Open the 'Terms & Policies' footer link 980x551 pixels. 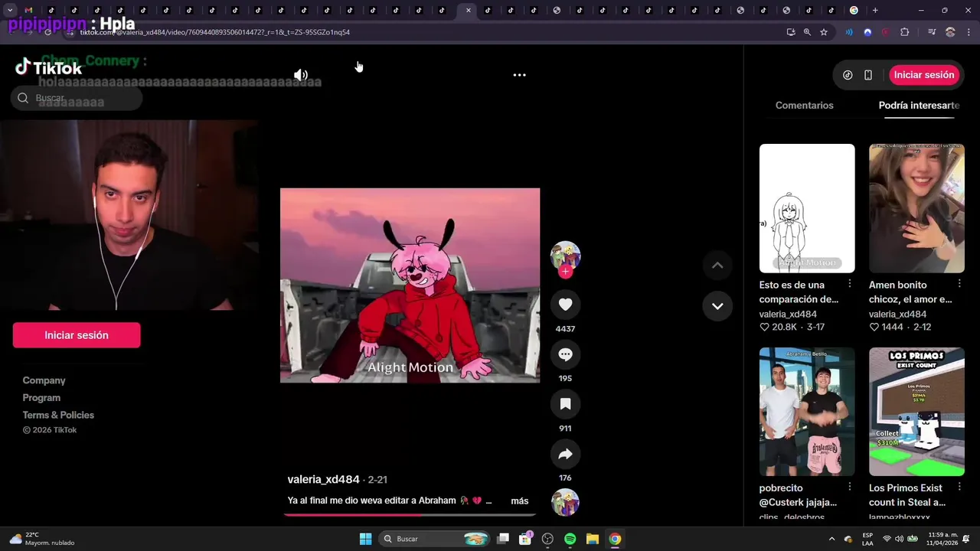[58, 415]
